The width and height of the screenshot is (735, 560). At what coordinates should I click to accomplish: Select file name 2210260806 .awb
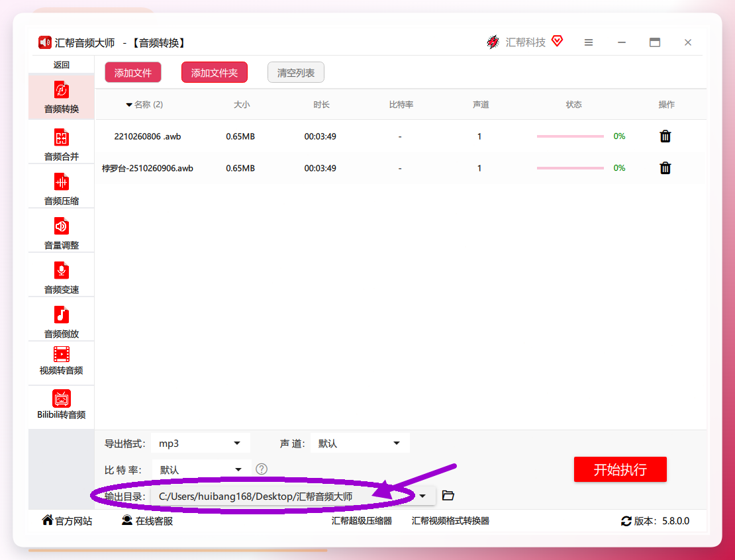[148, 136]
